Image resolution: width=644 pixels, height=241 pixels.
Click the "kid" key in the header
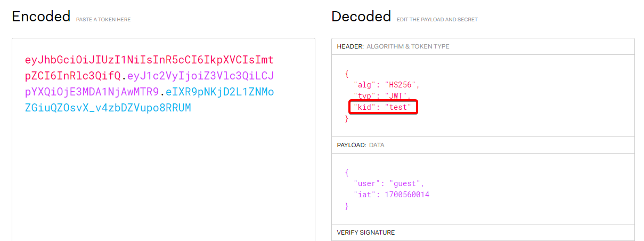click(362, 107)
